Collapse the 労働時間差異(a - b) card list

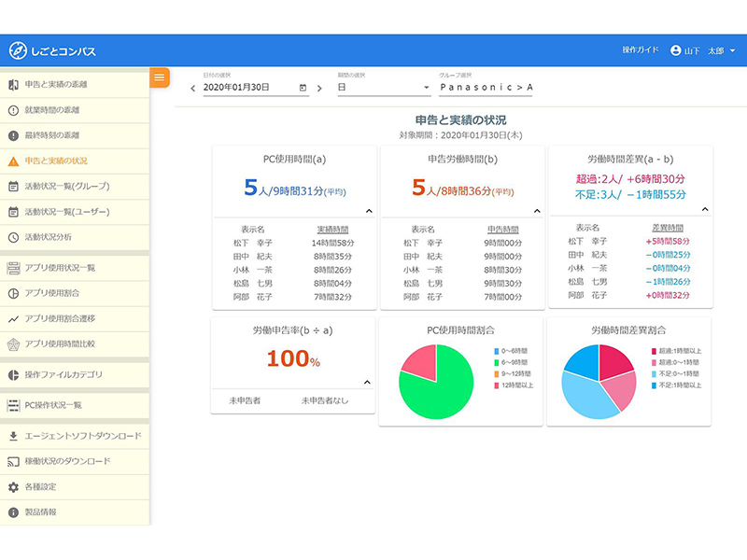tap(705, 209)
